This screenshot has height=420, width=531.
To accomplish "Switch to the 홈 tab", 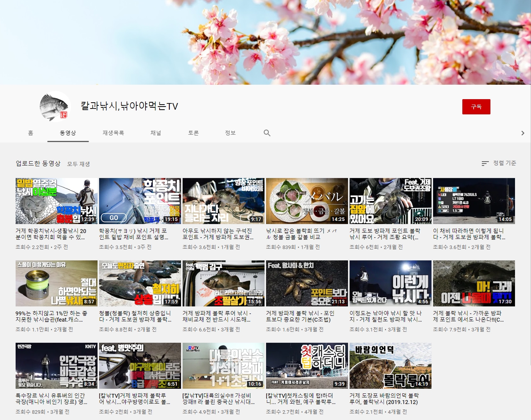I will (30, 133).
